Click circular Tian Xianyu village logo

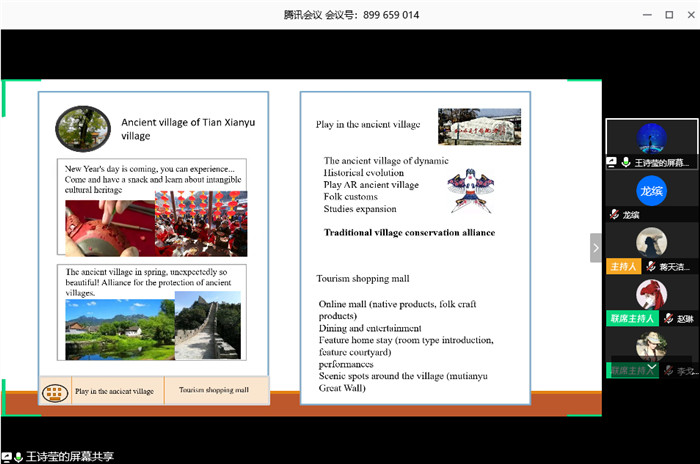coord(83,128)
